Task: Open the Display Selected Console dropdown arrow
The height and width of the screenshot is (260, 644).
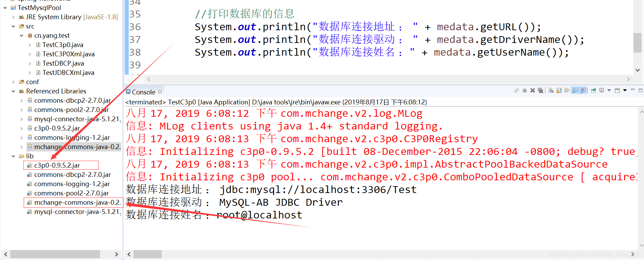Action: 609,90
